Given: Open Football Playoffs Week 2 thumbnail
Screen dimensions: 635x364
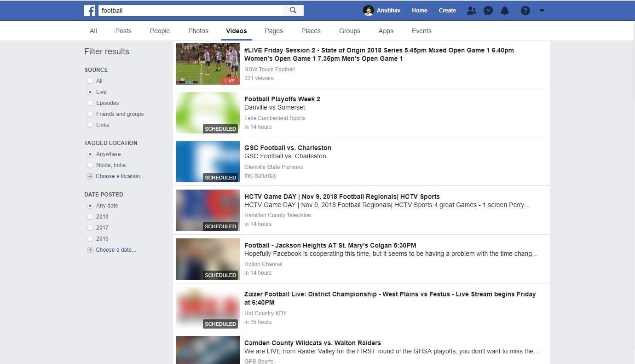Looking at the screenshot, I should click(x=208, y=113).
